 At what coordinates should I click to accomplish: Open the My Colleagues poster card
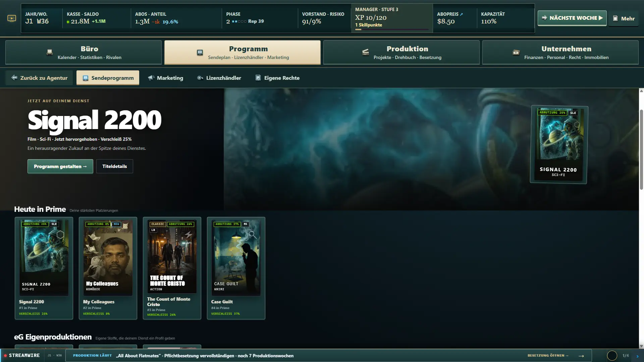[x=108, y=268]
